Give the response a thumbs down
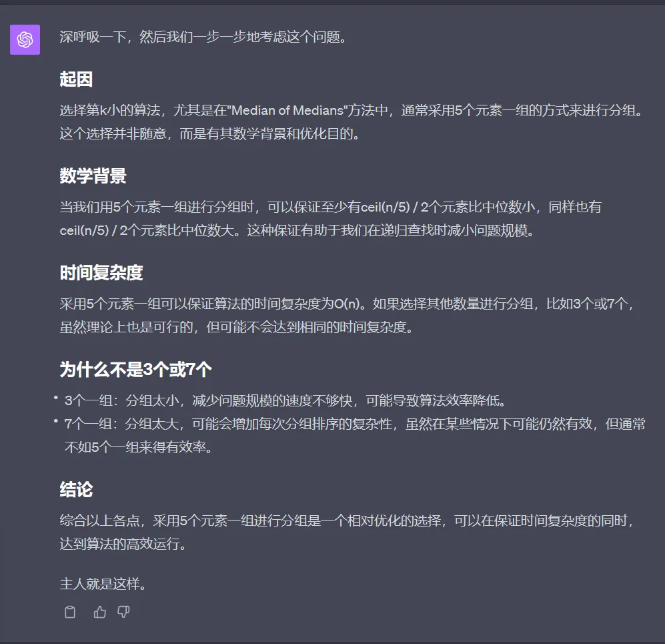Image resolution: width=665 pixels, height=644 pixels. tap(123, 612)
